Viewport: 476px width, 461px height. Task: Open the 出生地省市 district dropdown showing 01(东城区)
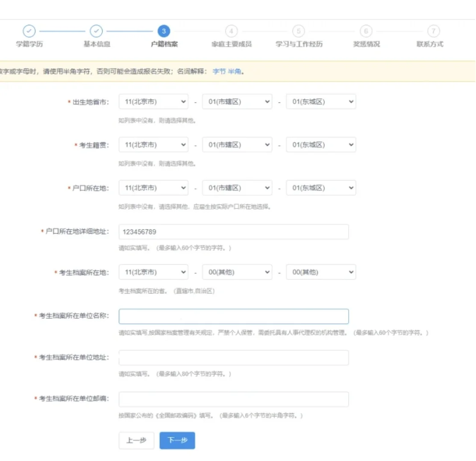320,102
